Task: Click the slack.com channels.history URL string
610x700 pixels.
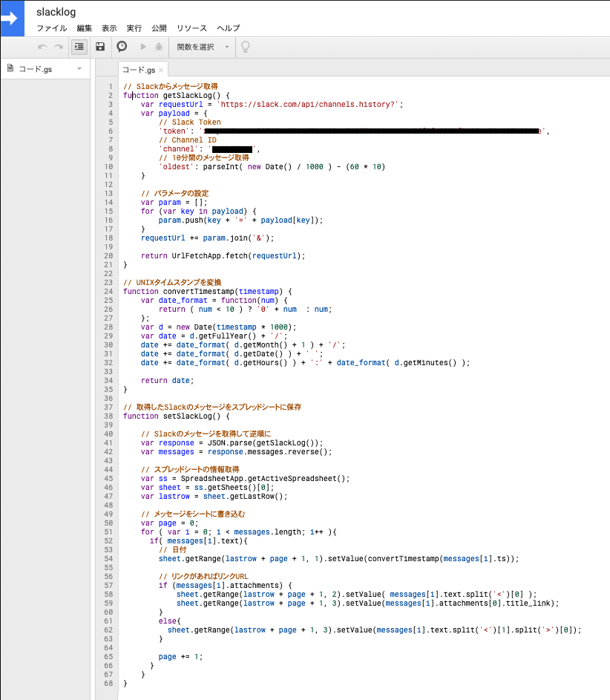Action: [x=308, y=105]
